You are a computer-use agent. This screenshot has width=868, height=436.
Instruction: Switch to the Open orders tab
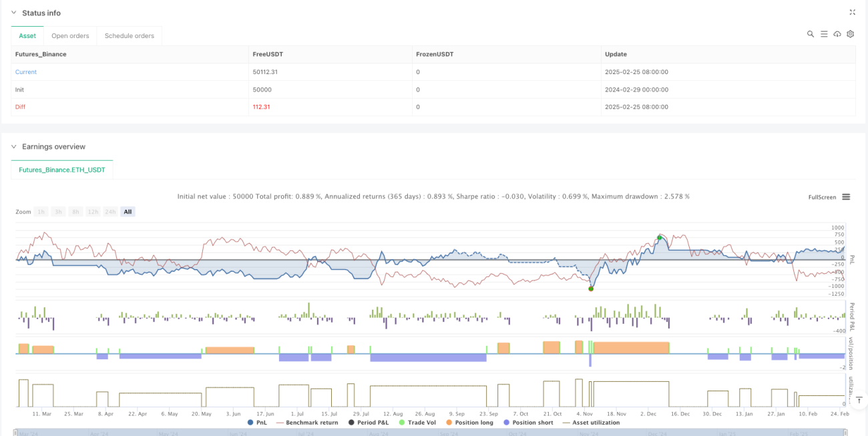point(70,35)
